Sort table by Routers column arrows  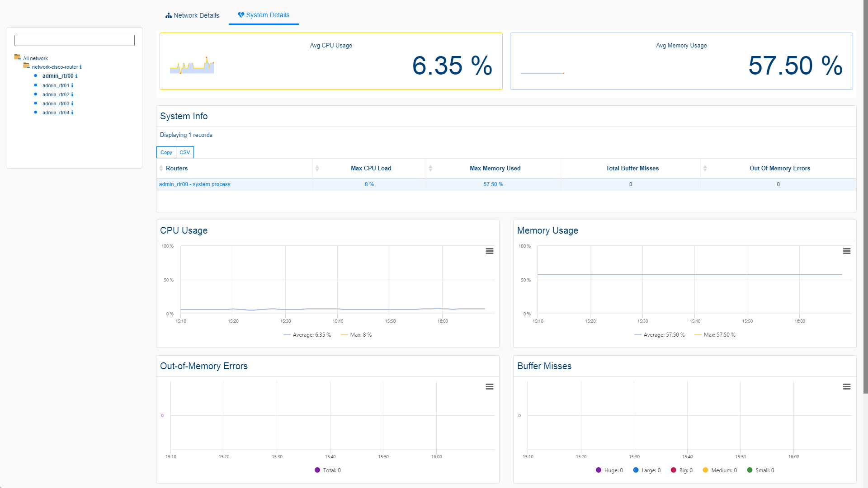(x=161, y=168)
